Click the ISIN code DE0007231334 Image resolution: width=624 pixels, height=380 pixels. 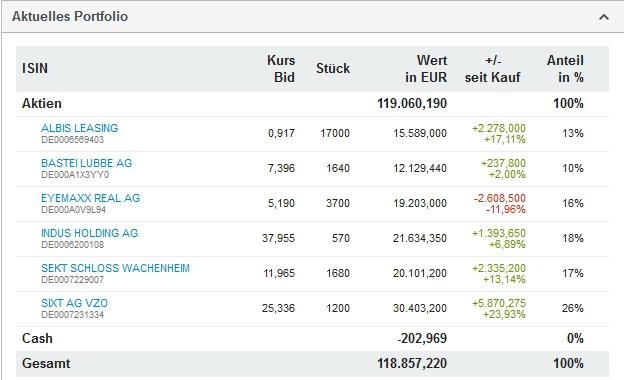tap(72, 315)
